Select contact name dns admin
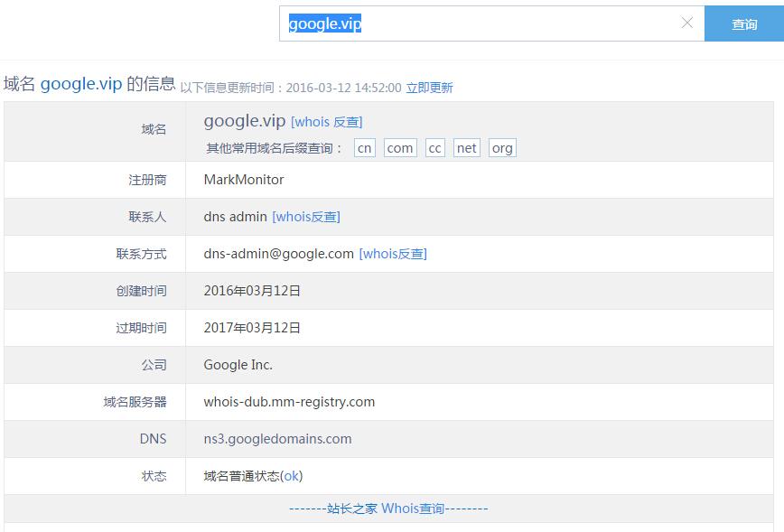Viewport: 784px width, 532px height. click(x=235, y=217)
